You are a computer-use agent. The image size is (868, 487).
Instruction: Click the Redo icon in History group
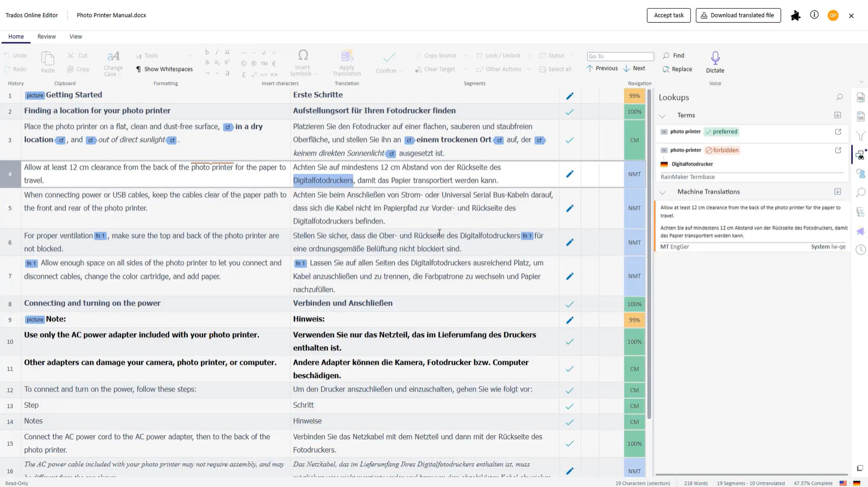[x=7, y=69]
